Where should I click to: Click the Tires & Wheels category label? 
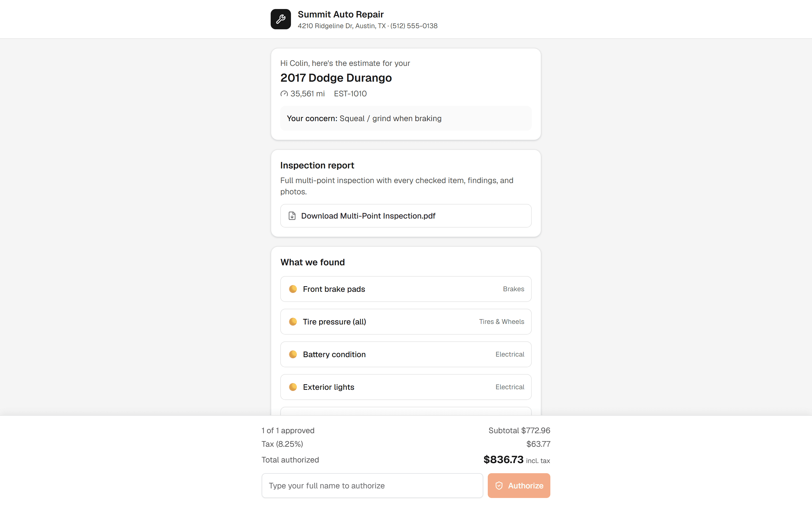click(502, 322)
